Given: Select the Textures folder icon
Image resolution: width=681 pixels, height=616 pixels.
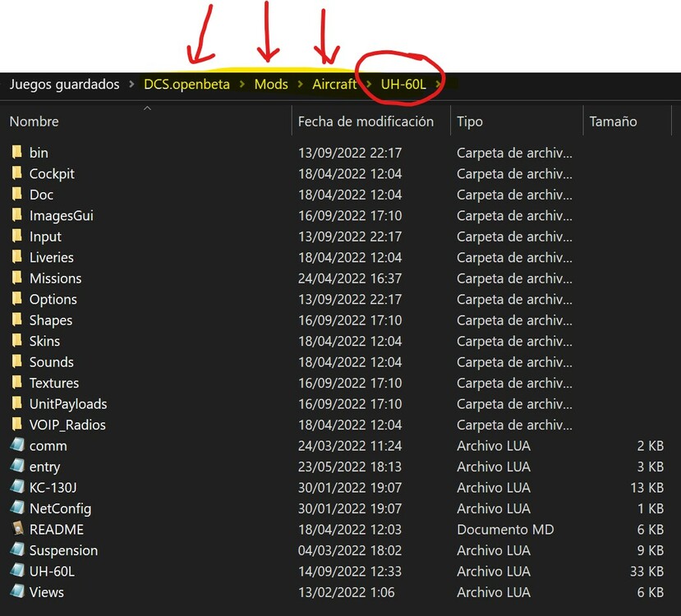Looking at the screenshot, I should pos(17,383).
